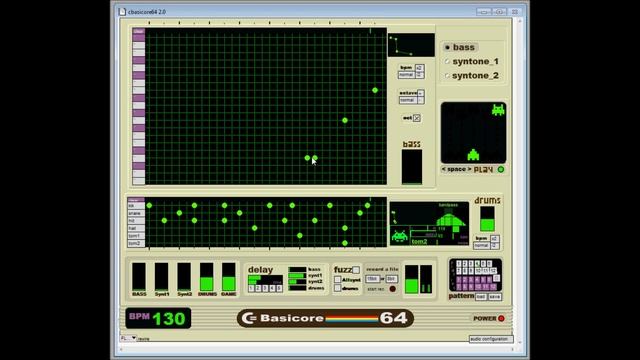Adjust the drums level slider under drums label

click(x=487, y=219)
